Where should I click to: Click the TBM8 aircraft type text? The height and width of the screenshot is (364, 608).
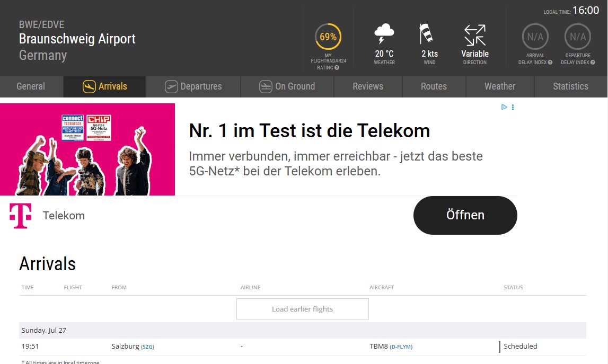pyautogui.click(x=379, y=346)
